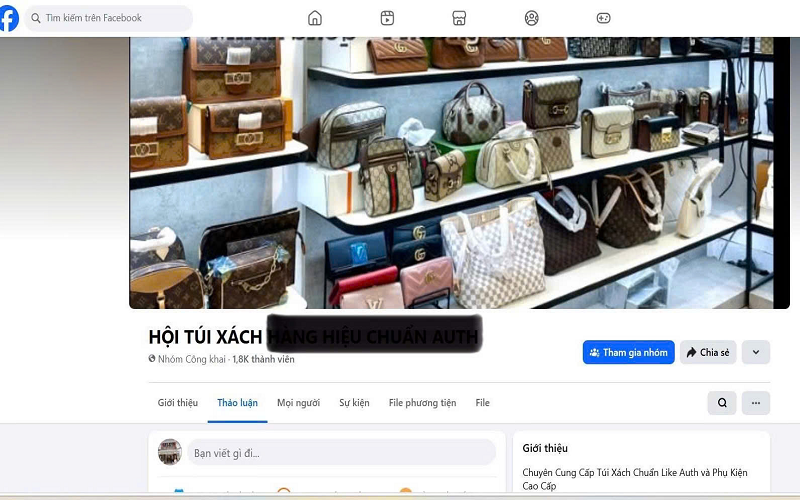This screenshot has height=500, width=800.
Task: Open the File phương tiện tab
Action: pyautogui.click(x=422, y=403)
